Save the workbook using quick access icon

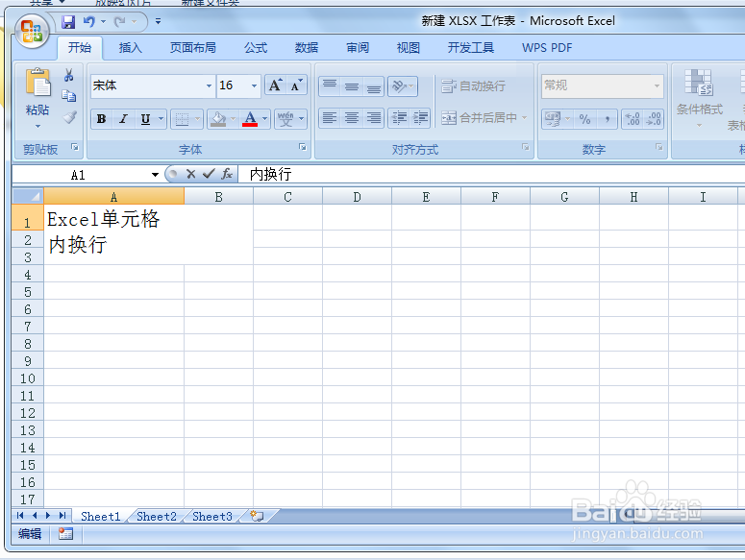coord(68,22)
